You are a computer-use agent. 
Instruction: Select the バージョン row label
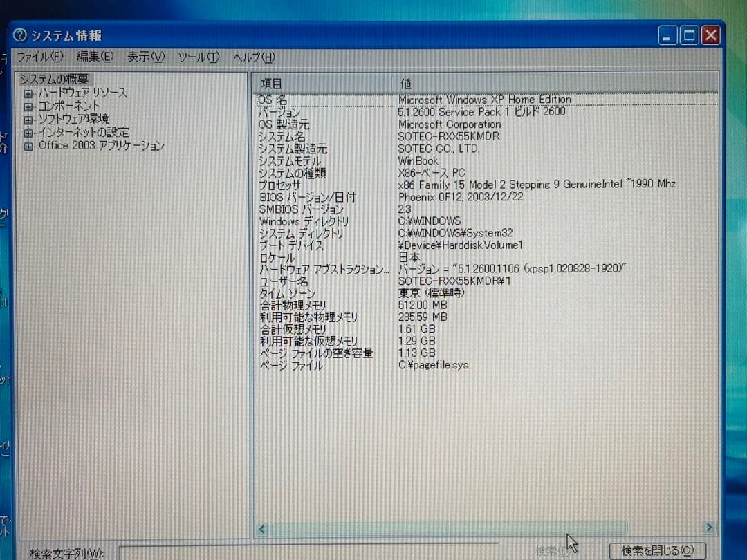pyautogui.click(x=279, y=113)
